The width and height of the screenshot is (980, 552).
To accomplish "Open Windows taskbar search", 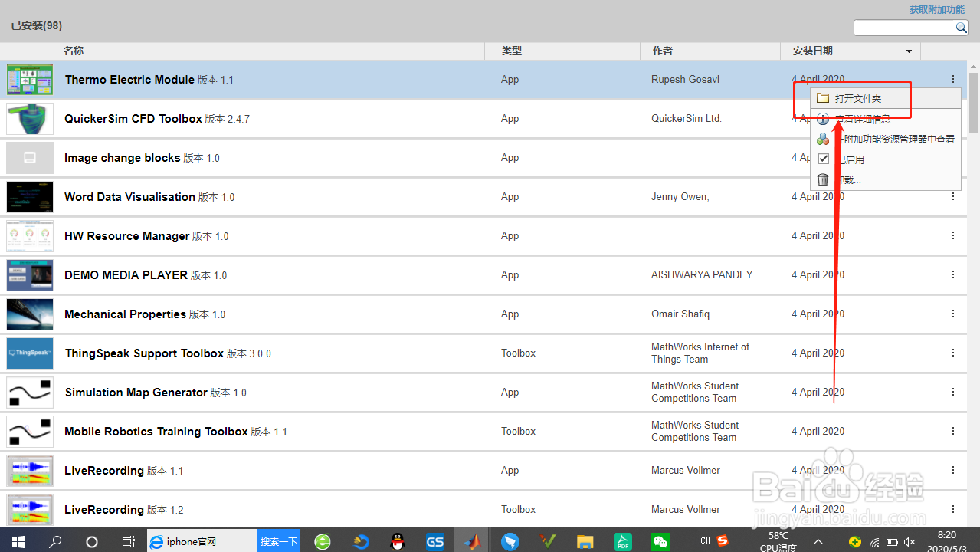I will pos(55,541).
